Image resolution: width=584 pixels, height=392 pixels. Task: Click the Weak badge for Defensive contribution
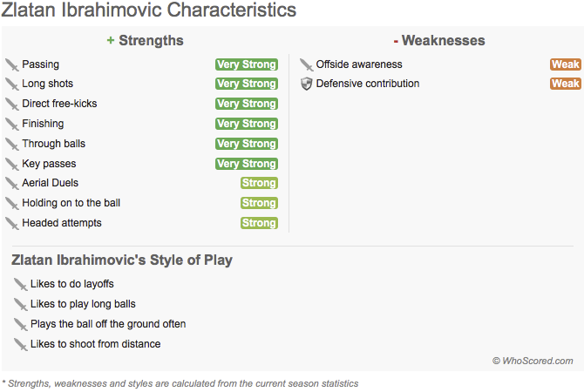click(566, 84)
